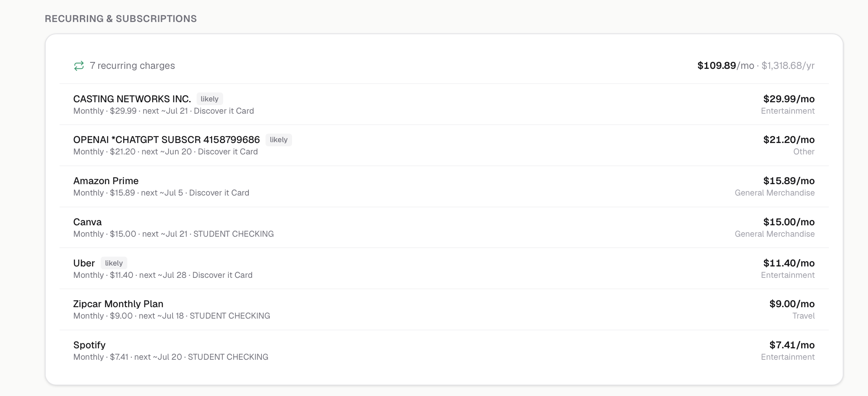Image resolution: width=868 pixels, height=396 pixels.
Task: Select OpenAI details line with Jun 20
Action: point(166,152)
